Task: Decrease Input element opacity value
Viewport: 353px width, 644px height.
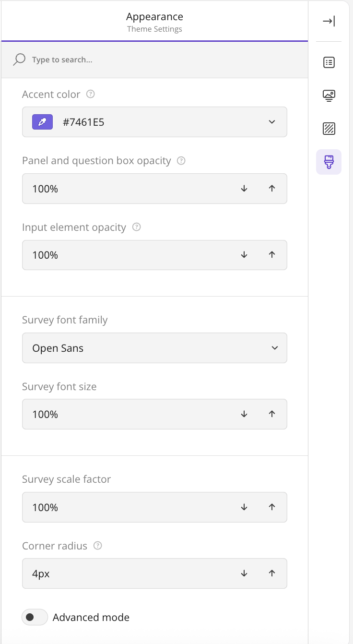Action: pyautogui.click(x=244, y=255)
